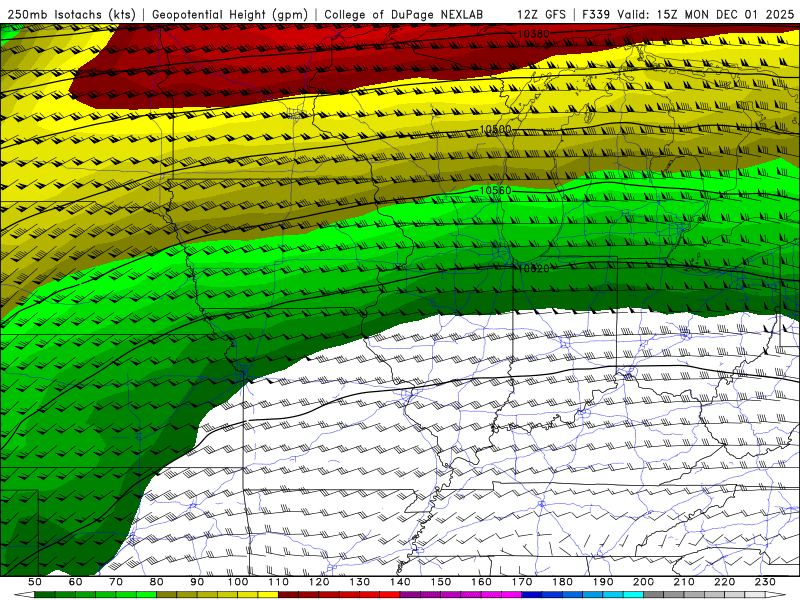Click the 210 value on the color scale
The width and height of the screenshot is (800, 600).
coord(684,582)
